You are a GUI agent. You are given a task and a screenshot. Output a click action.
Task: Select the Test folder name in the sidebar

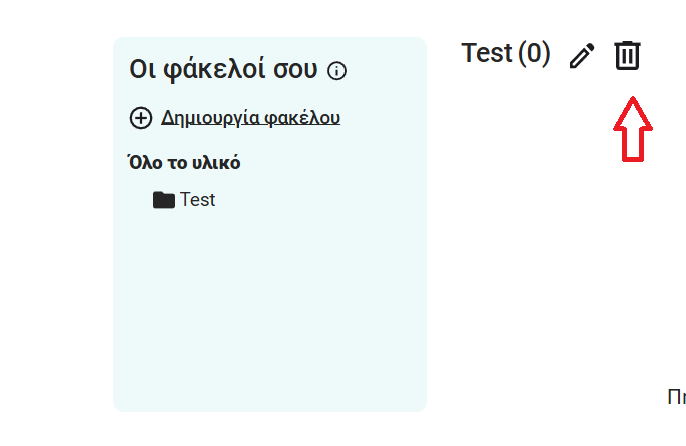point(197,200)
